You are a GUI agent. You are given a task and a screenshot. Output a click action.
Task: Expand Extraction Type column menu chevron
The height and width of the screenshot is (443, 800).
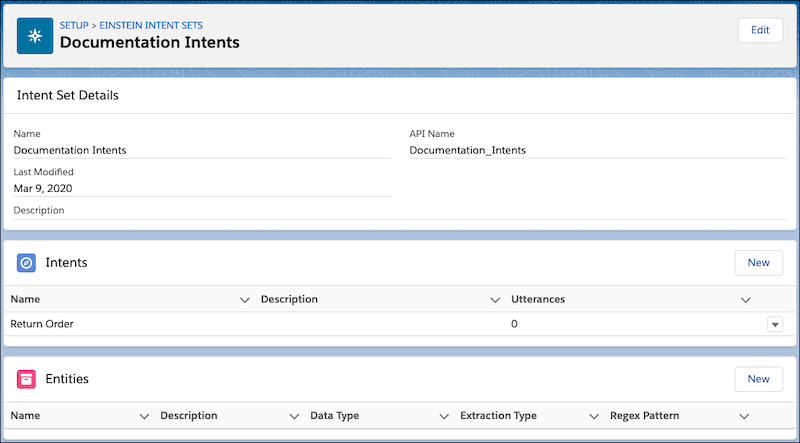click(594, 416)
